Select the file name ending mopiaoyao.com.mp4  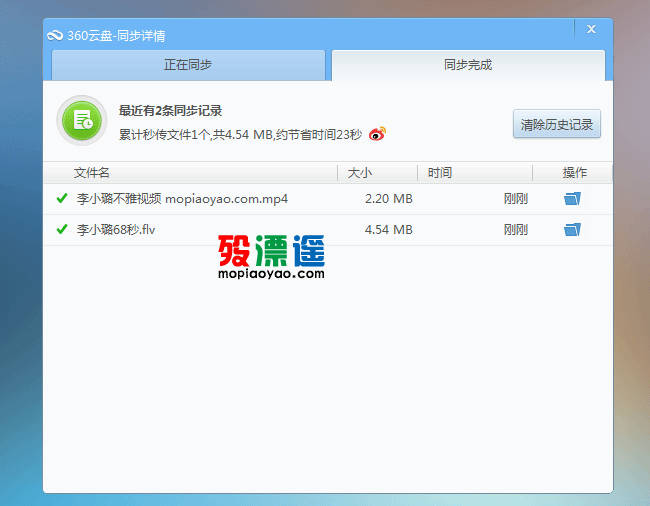click(x=182, y=199)
